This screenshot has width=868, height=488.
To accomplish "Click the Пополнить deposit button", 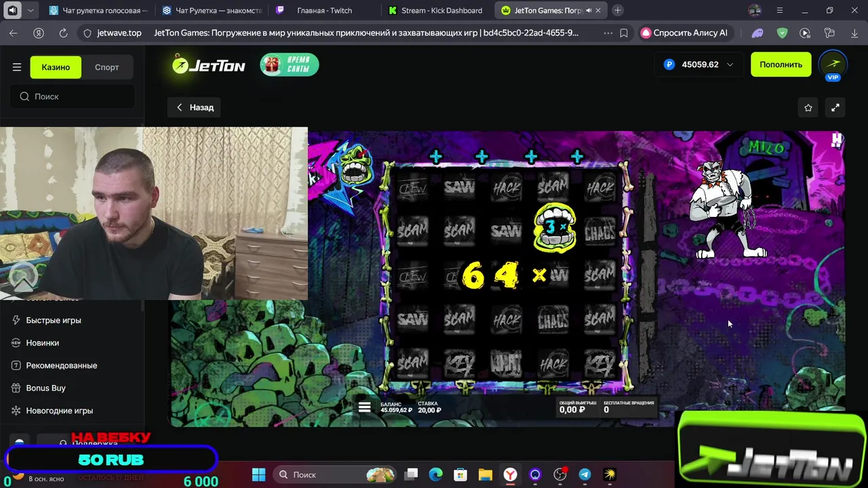I will pyautogui.click(x=781, y=64).
